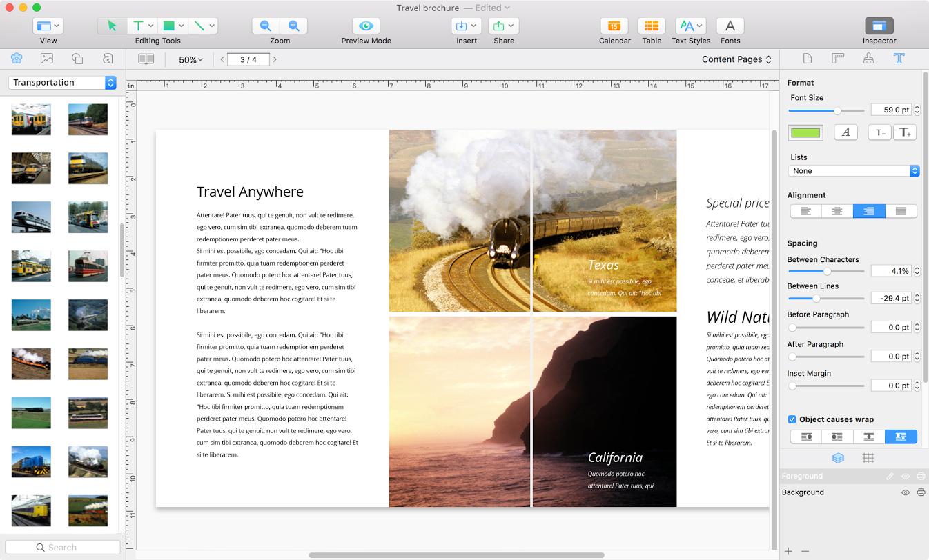The width and height of the screenshot is (929, 560).
Task: Click the Inspector toolbar button
Action: tap(879, 26)
